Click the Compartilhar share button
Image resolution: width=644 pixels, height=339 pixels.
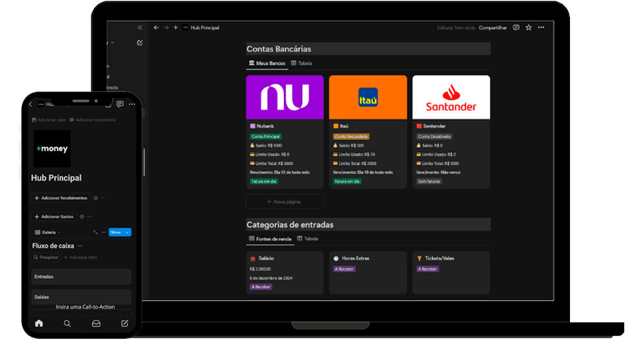(493, 28)
